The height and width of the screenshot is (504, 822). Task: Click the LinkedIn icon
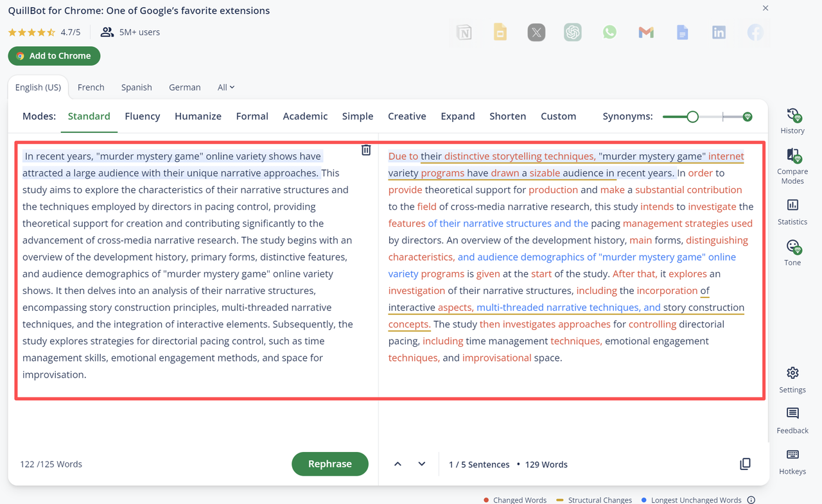(x=719, y=32)
